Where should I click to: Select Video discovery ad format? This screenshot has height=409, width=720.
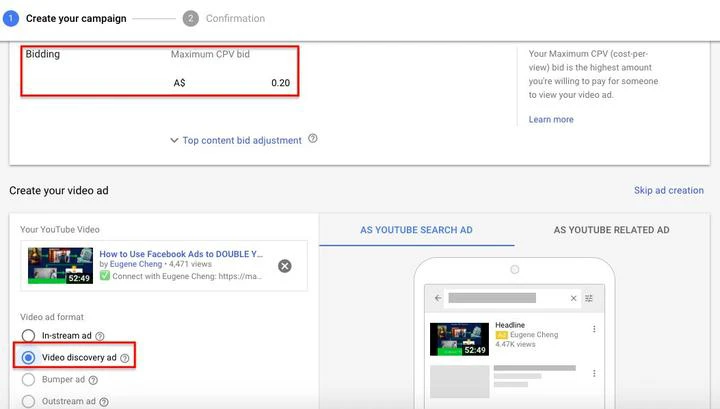[28, 357]
